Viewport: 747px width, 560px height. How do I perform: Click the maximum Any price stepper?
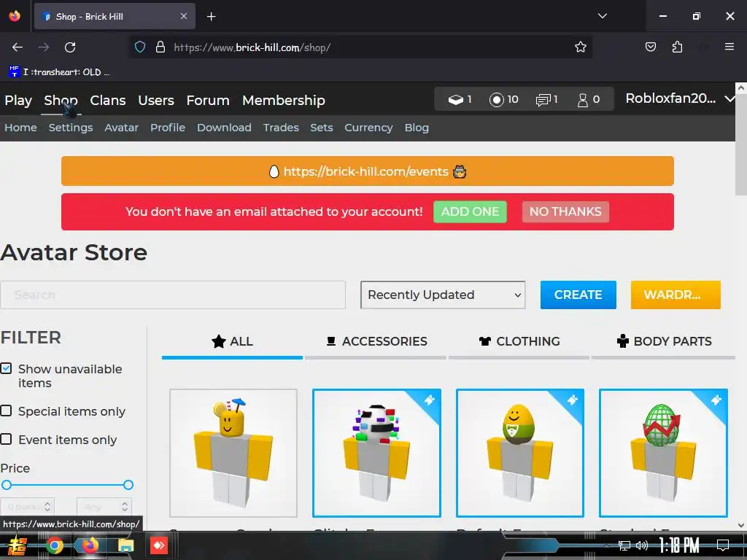pos(124,507)
